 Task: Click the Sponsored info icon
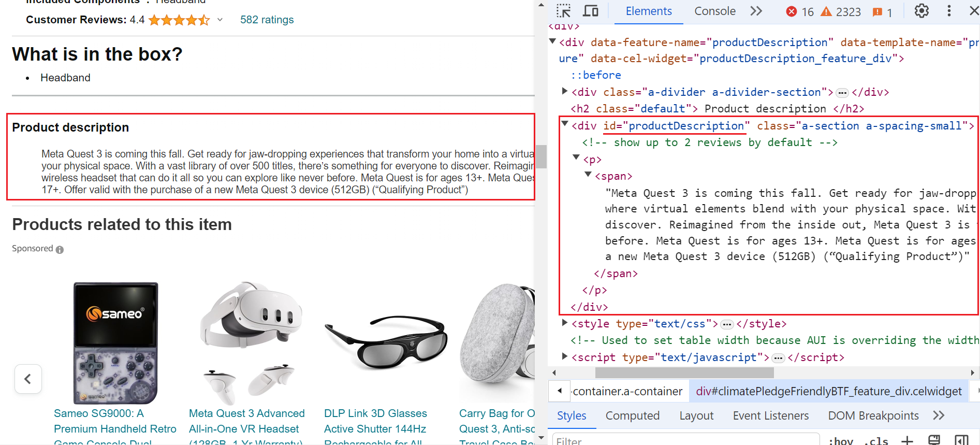(x=60, y=250)
